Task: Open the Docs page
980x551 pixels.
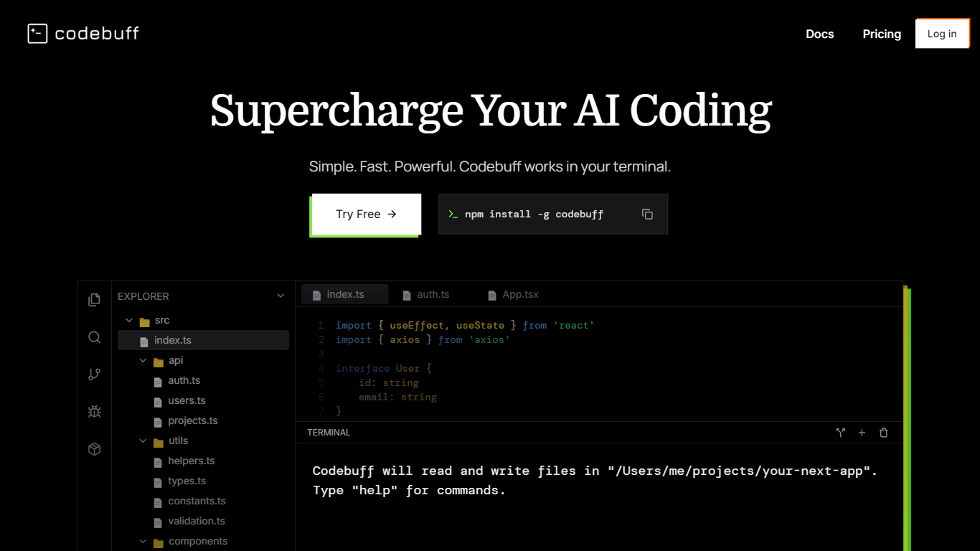Action: (820, 34)
